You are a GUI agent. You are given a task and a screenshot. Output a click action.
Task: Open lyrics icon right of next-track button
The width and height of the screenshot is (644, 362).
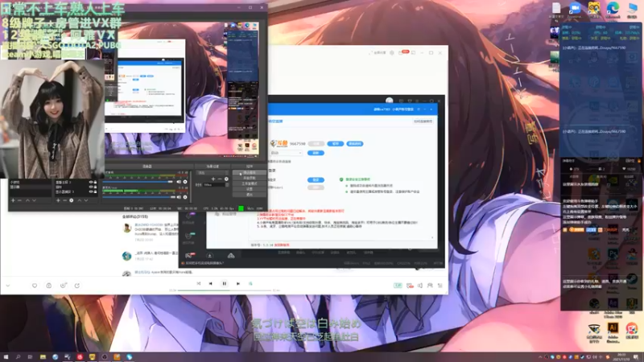[250, 283]
